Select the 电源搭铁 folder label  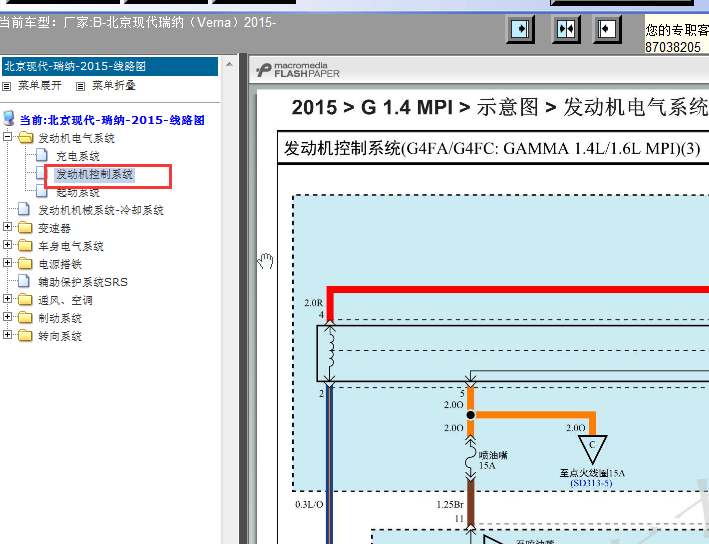pos(60,264)
